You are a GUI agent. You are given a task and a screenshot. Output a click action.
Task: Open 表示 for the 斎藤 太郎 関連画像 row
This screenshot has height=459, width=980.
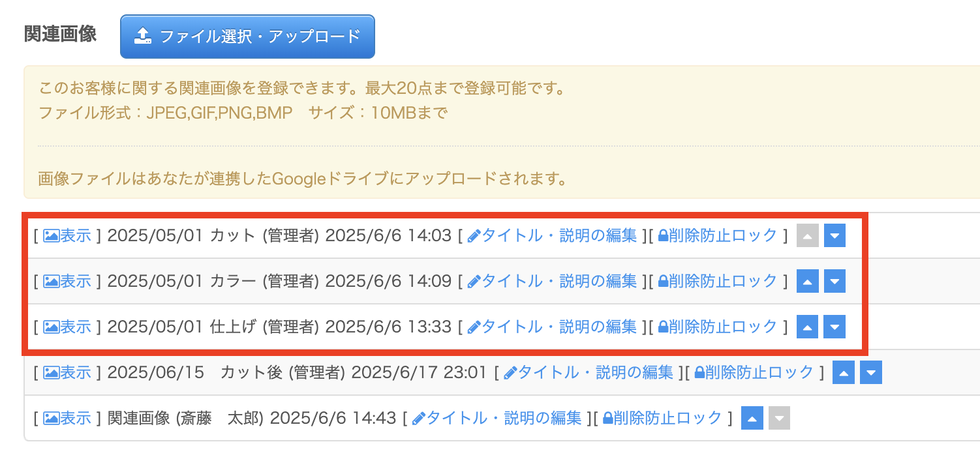coord(68,418)
